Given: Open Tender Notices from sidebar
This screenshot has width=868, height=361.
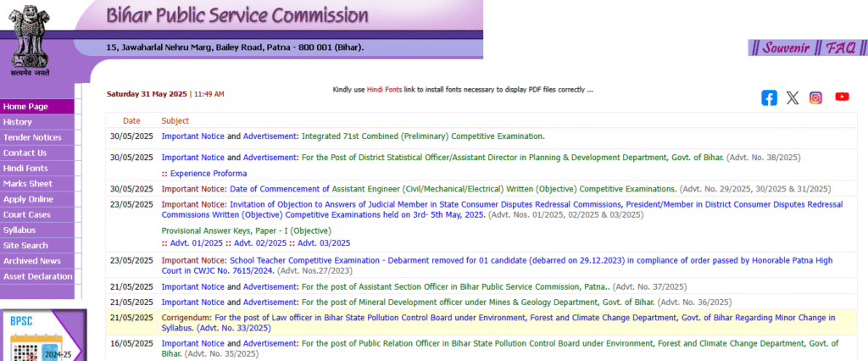Looking at the screenshot, I should click(x=37, y=137).
